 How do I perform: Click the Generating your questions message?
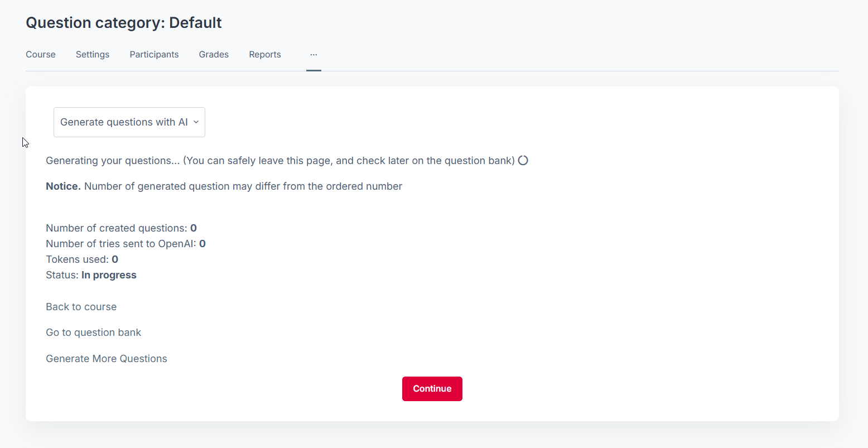(279, 161)
